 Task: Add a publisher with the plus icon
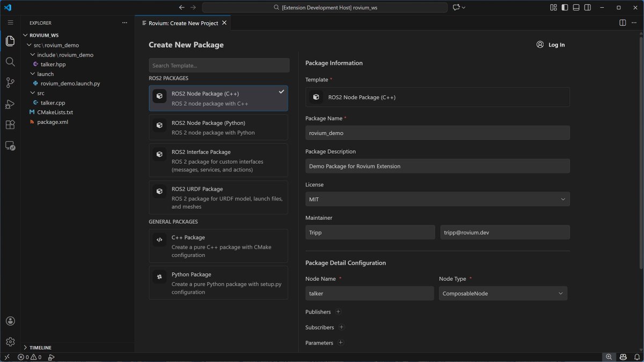[x=338, y=312]
